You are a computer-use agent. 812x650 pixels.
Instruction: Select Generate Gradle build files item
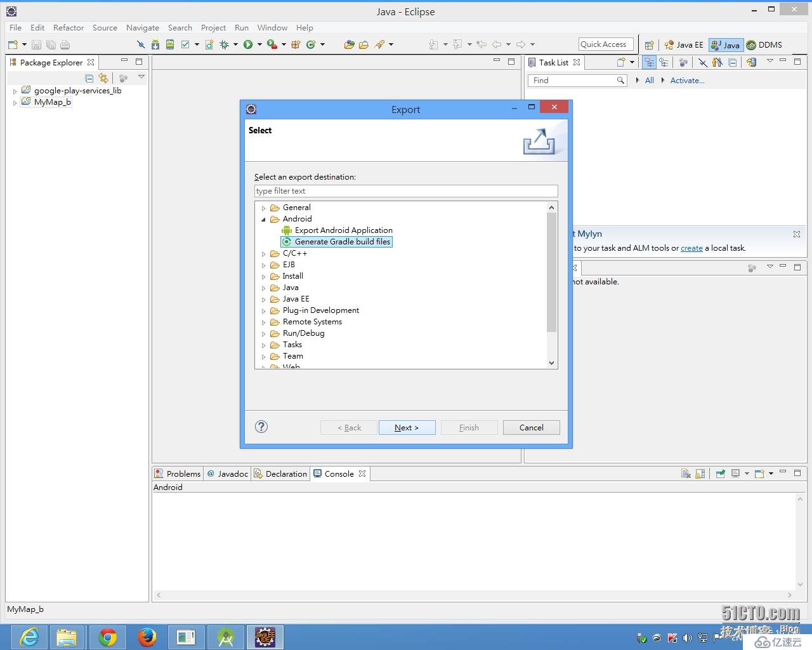(x=336, y=242)
